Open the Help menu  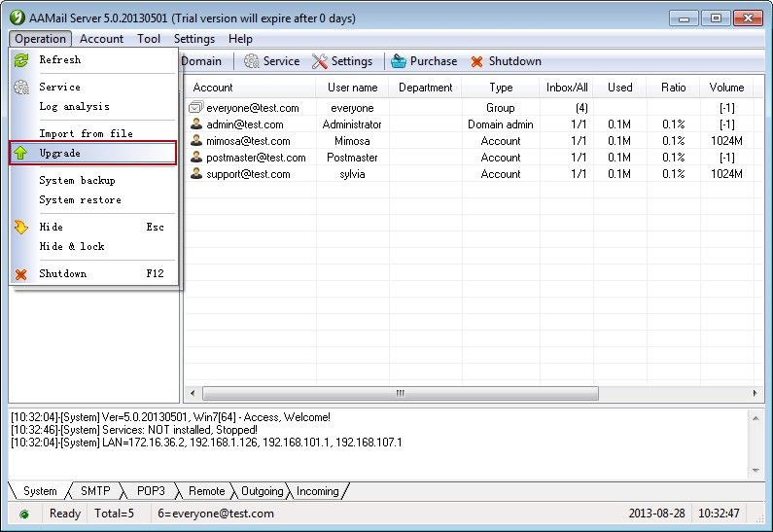point(240,39)
